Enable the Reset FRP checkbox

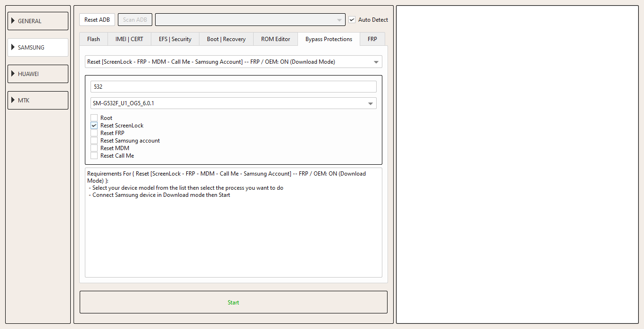click(x=94, y=133)
